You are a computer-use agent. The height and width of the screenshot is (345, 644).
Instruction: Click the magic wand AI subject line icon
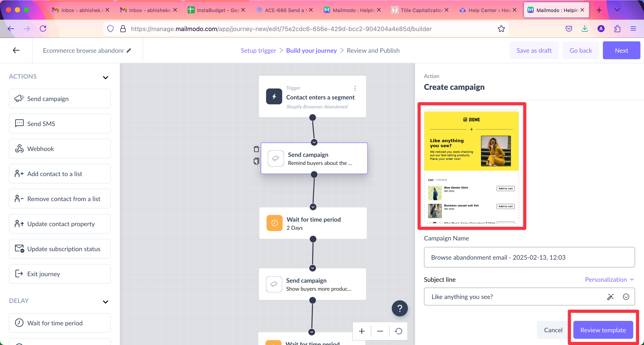[610, 297]
